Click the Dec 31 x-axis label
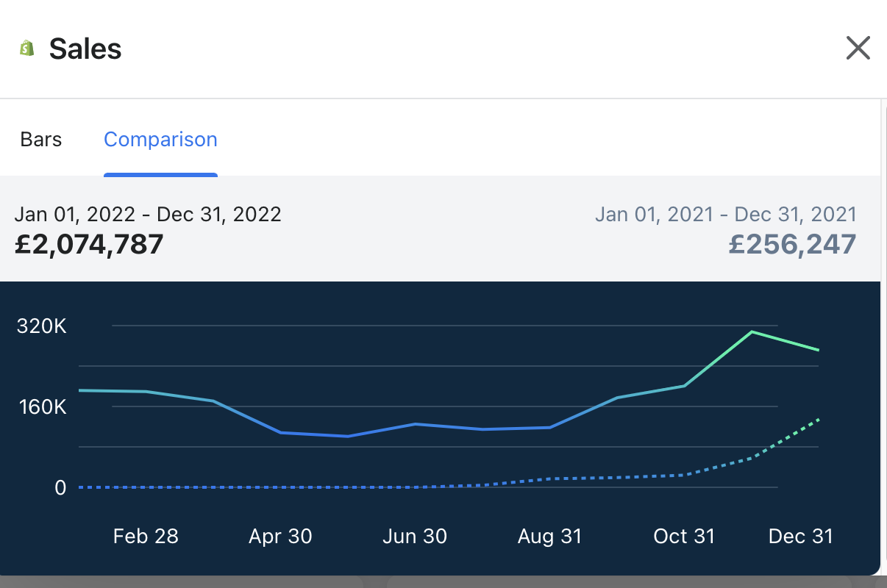887x588 pixels. coord(800,537)
